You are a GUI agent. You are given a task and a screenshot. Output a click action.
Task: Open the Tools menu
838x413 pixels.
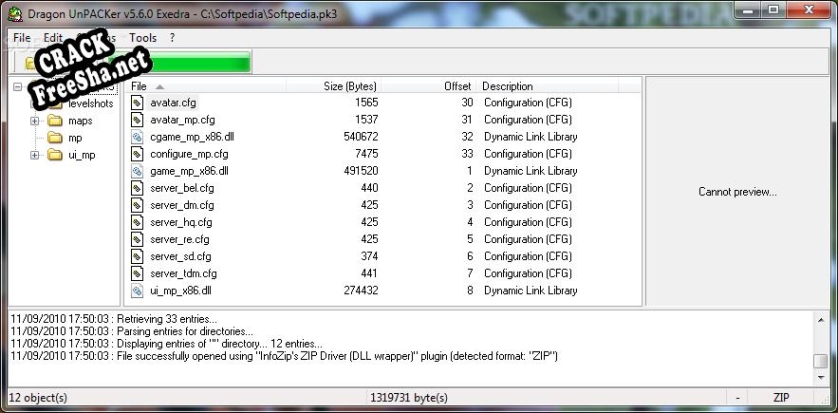143,37
